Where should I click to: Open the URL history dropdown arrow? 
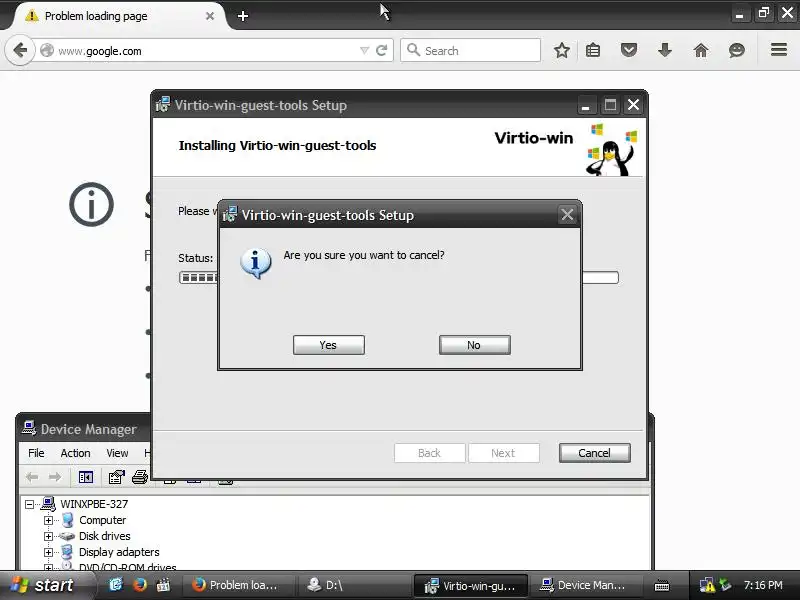364,51
